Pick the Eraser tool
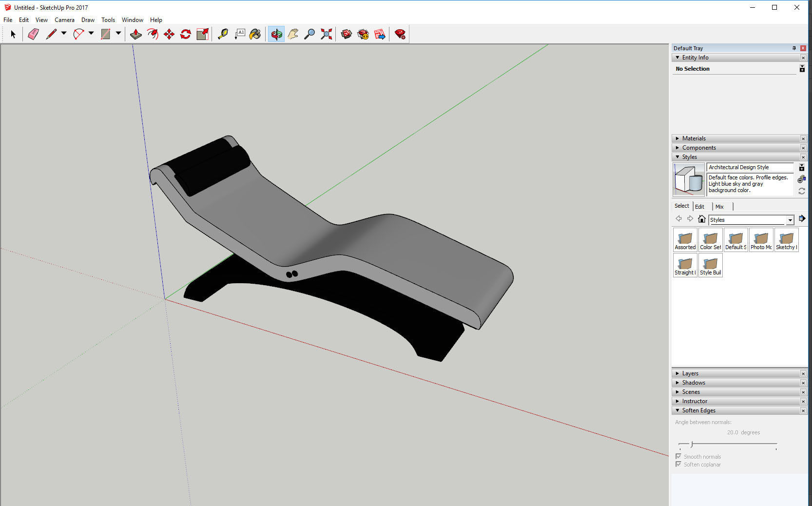The height and width of the screenshot is (506, 812). point(33,34)
